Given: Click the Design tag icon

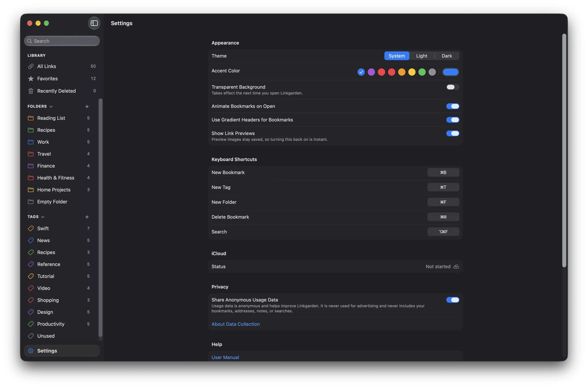Looking at the screenshot, I should [x=31, y=312].
